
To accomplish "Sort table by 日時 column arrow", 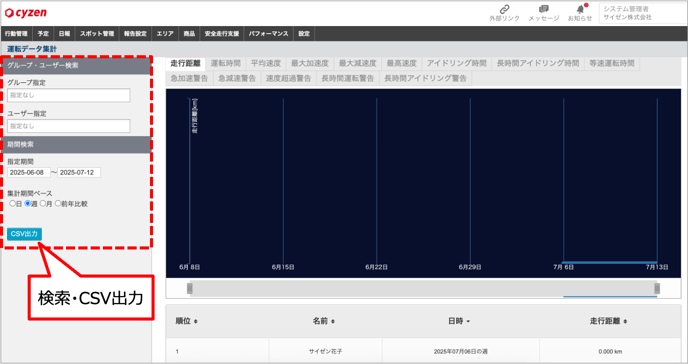I will 468,321.
